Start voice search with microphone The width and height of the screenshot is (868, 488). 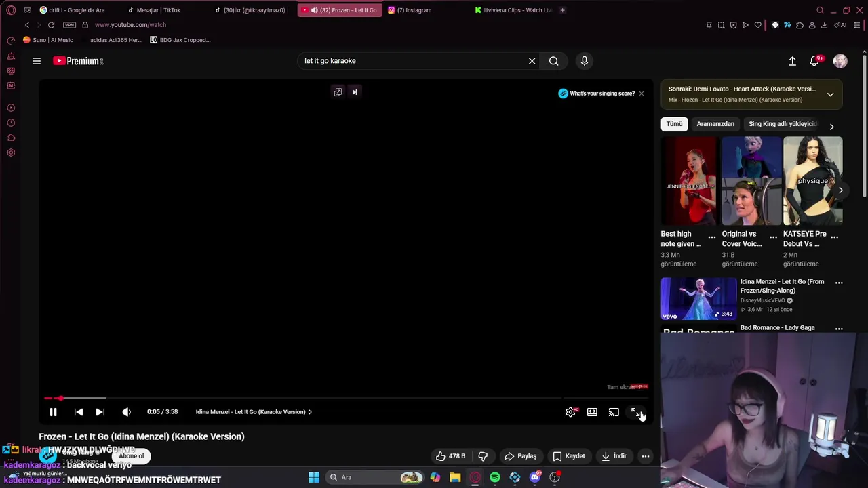585,61
